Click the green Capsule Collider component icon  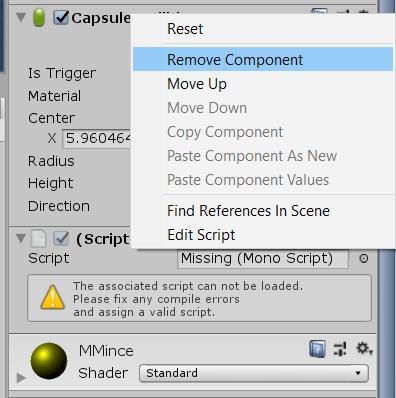[x=39, y=18]
